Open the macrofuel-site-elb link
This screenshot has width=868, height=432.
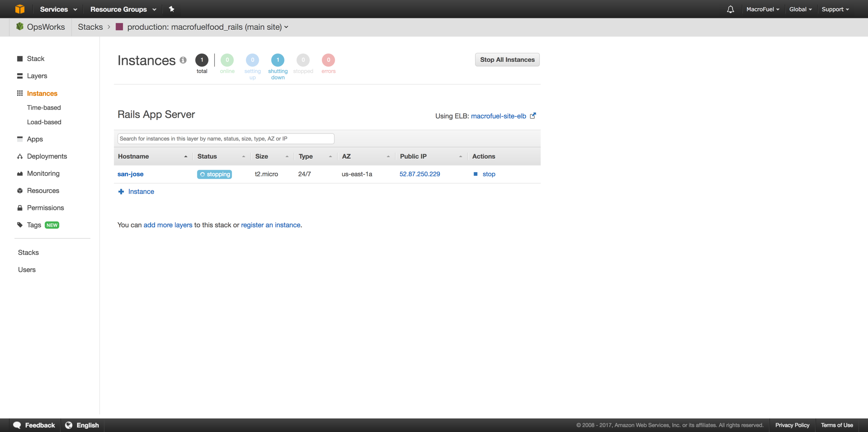click(x=499, y=116)
